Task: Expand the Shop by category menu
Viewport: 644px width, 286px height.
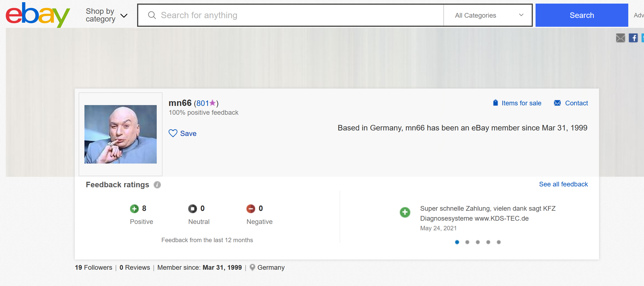Action: [106, 15]
